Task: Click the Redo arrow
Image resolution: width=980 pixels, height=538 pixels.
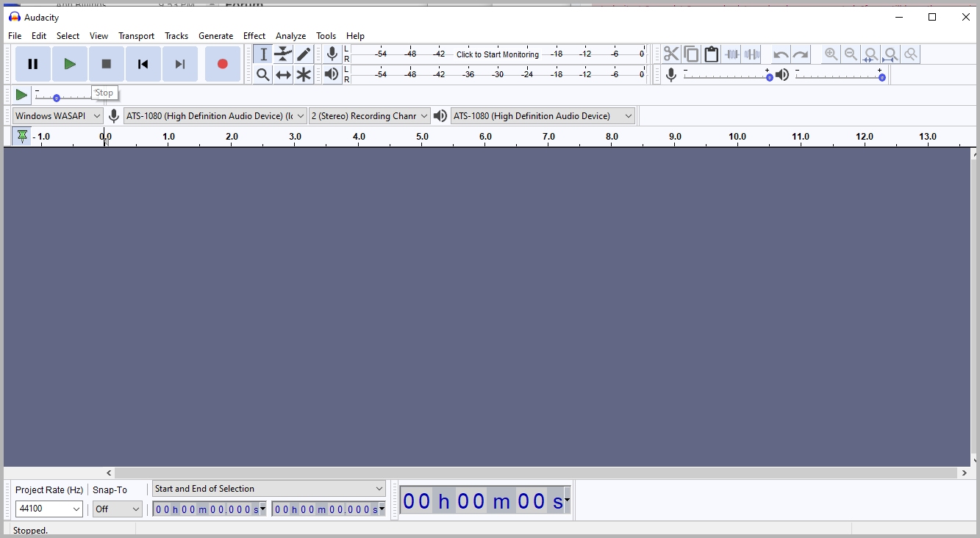Action: 801,54
